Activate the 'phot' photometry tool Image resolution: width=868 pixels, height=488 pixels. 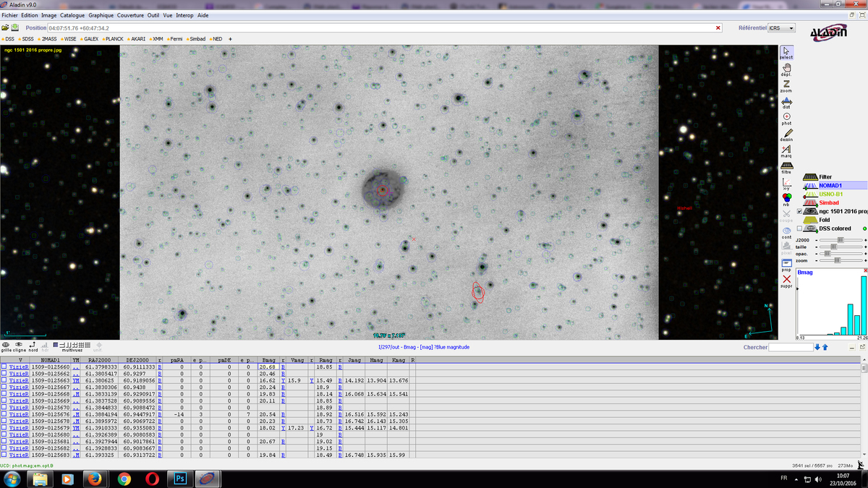pos(786,117)
